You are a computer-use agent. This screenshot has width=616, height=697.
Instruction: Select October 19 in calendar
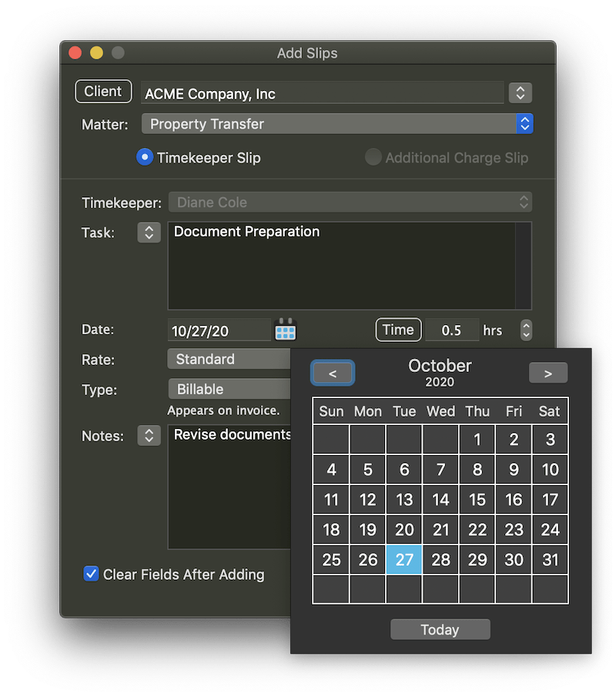tap(367, 529)
